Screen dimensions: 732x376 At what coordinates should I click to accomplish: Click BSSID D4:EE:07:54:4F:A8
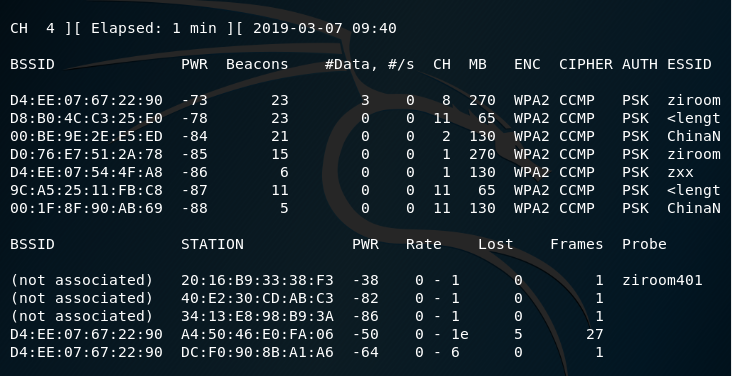(x=86, y=172)
